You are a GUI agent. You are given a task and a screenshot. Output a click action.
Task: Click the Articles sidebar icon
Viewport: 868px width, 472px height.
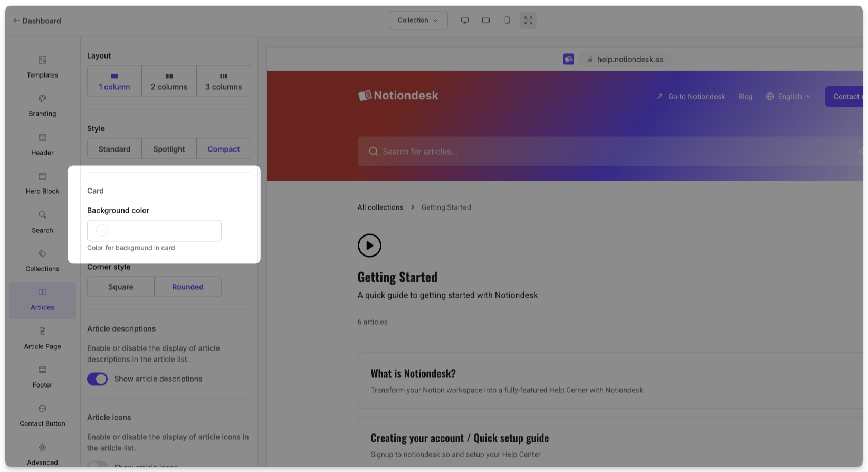[x=42, y=292]
